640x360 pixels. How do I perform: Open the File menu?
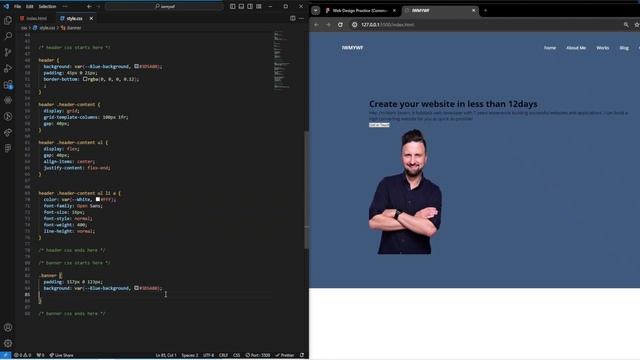pyautogui.click(x=17, y=7)
